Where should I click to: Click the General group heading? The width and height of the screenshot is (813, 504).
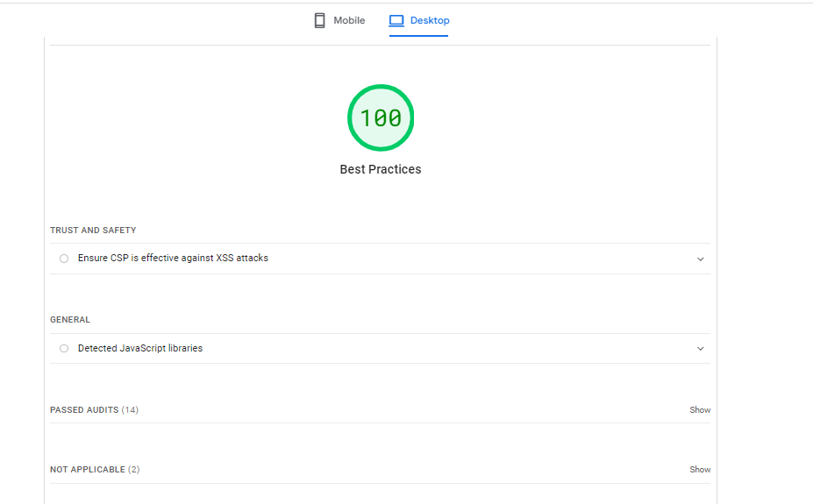pyautogui.click(x=70, y=320)
